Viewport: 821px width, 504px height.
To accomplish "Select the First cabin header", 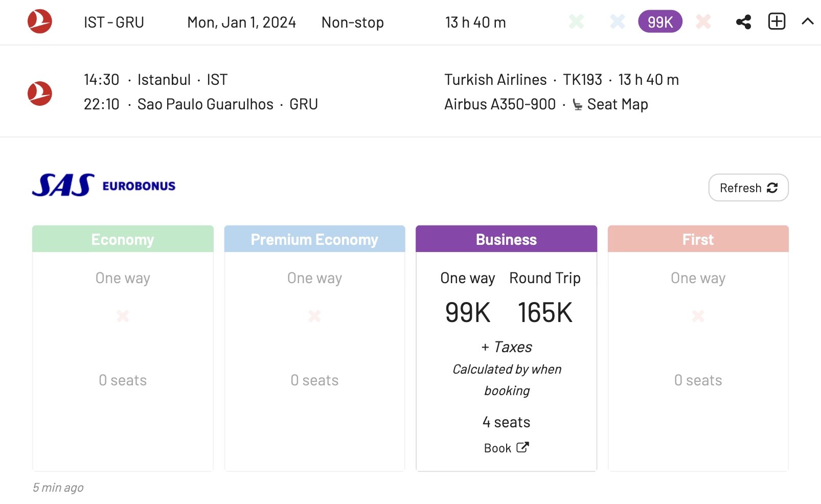I will click(x=698, y=239).
